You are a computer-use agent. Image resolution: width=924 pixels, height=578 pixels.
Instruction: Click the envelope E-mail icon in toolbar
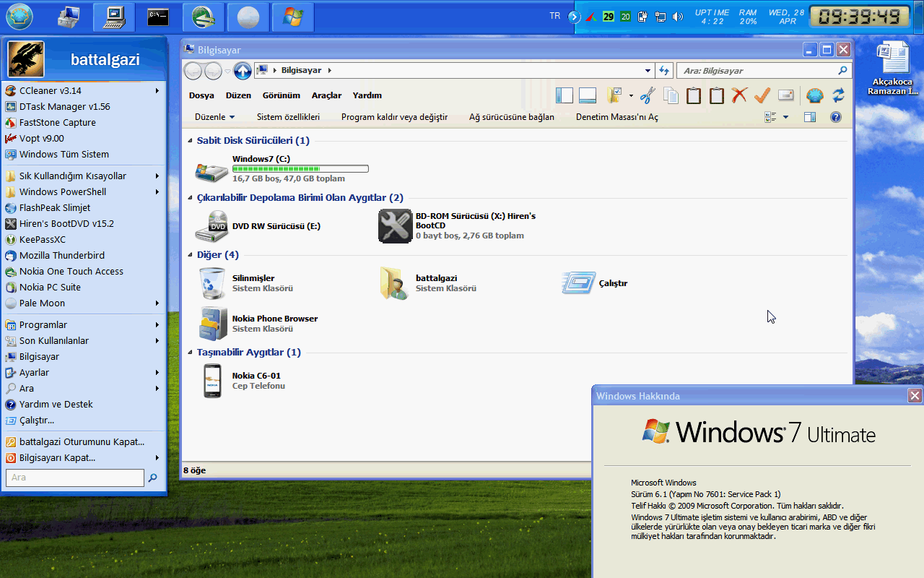(785, 95)
